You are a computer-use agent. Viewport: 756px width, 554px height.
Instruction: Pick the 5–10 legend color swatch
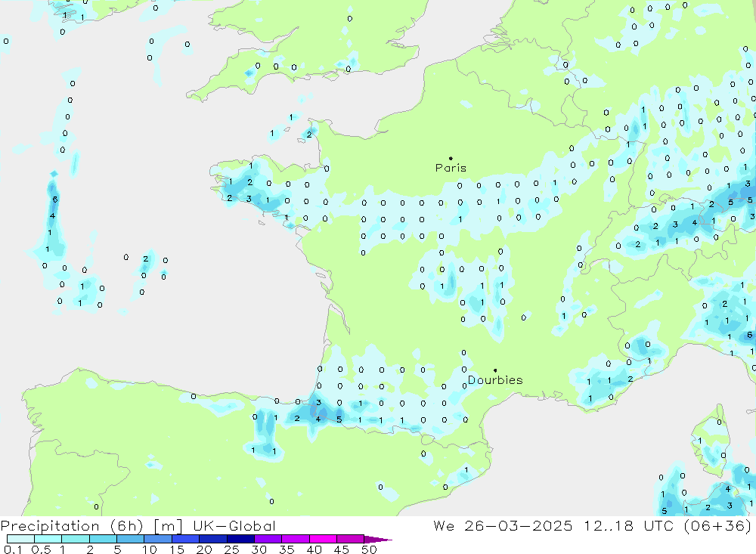[131, 539]
